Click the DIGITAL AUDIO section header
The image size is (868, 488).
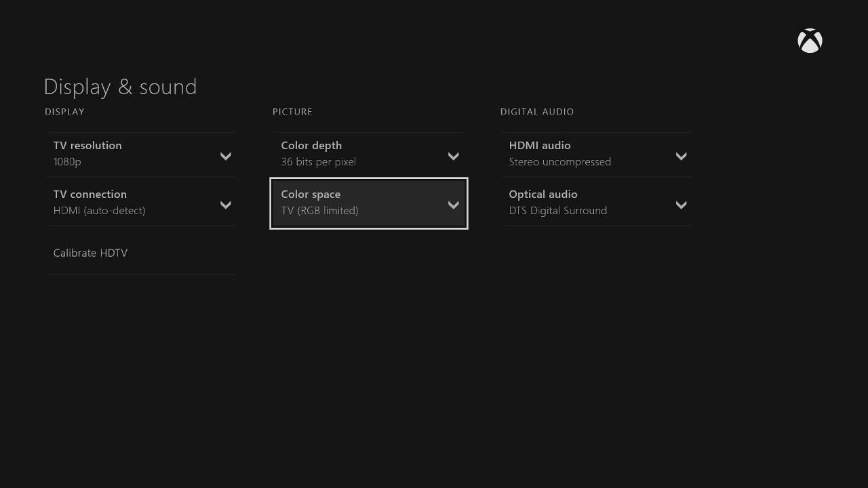point(537,112)
